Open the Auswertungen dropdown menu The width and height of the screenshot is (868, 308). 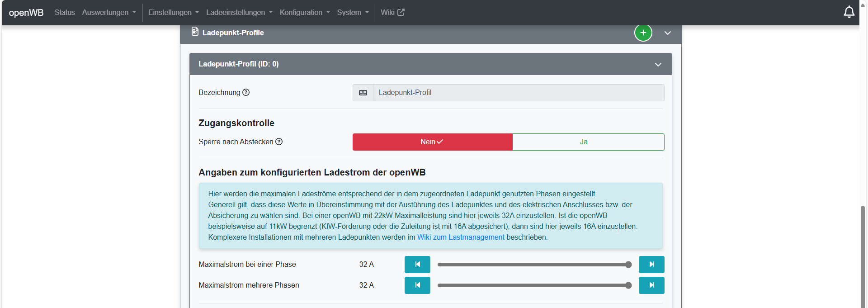[108, 12]
